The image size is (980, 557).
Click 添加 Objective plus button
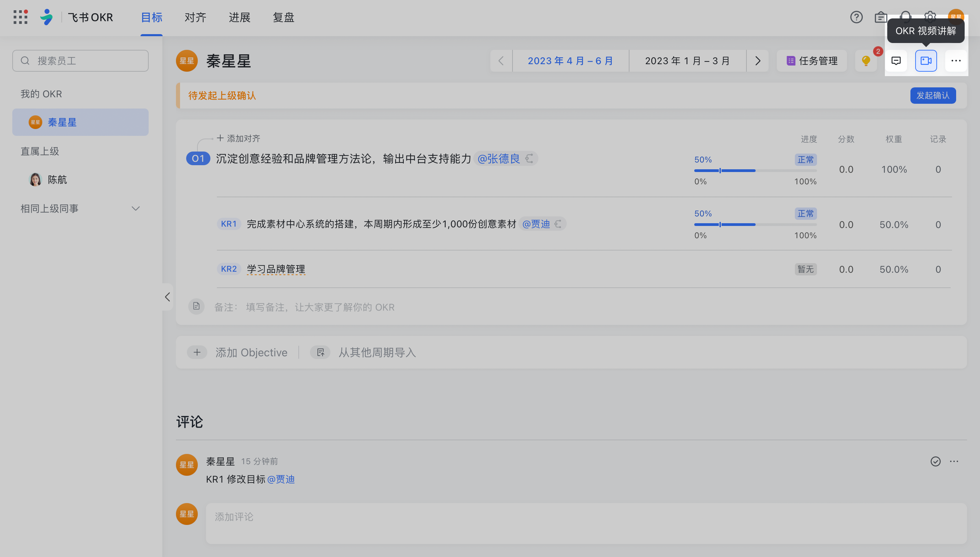point(197,352)
